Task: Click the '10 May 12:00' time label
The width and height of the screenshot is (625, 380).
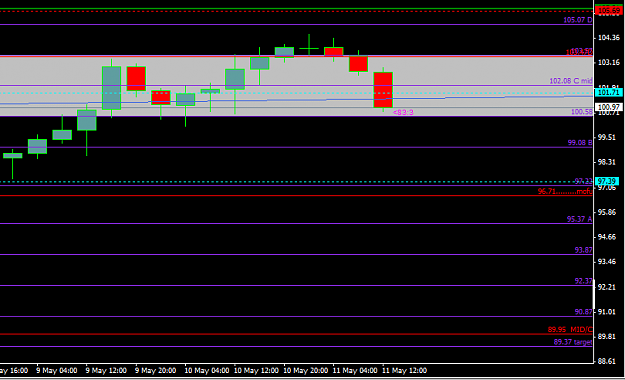Action: click(x=256, y=370)
